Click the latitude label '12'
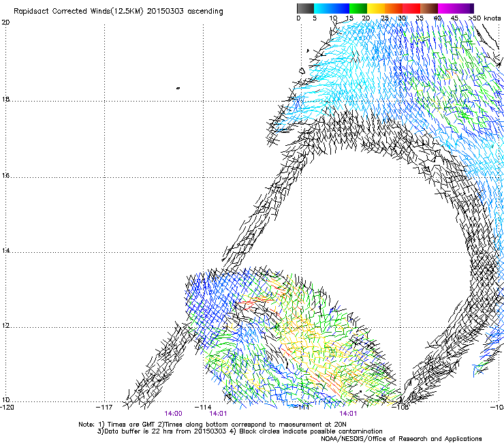 [x=5, y=326]
